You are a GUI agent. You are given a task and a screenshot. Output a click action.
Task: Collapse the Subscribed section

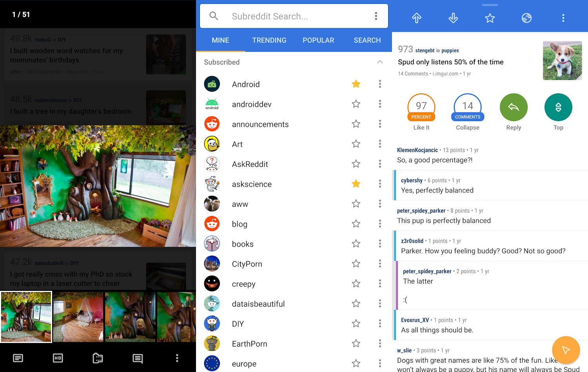[380, 62]
